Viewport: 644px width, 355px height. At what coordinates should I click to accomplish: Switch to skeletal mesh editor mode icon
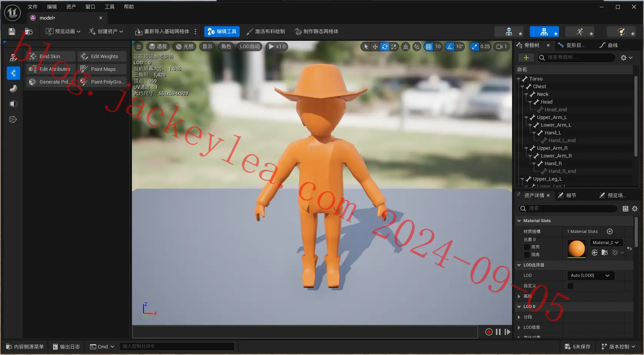pyautogui.click(x=544, y=32)
